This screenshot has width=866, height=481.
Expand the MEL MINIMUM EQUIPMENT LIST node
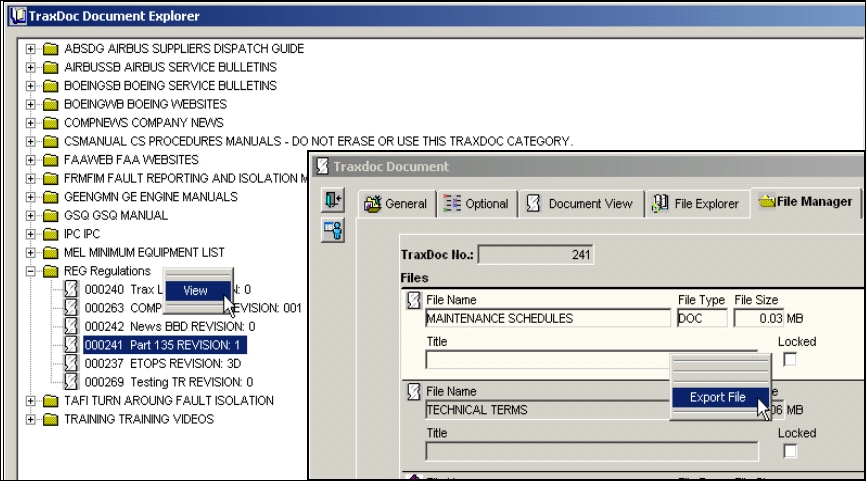coord(30,253)
